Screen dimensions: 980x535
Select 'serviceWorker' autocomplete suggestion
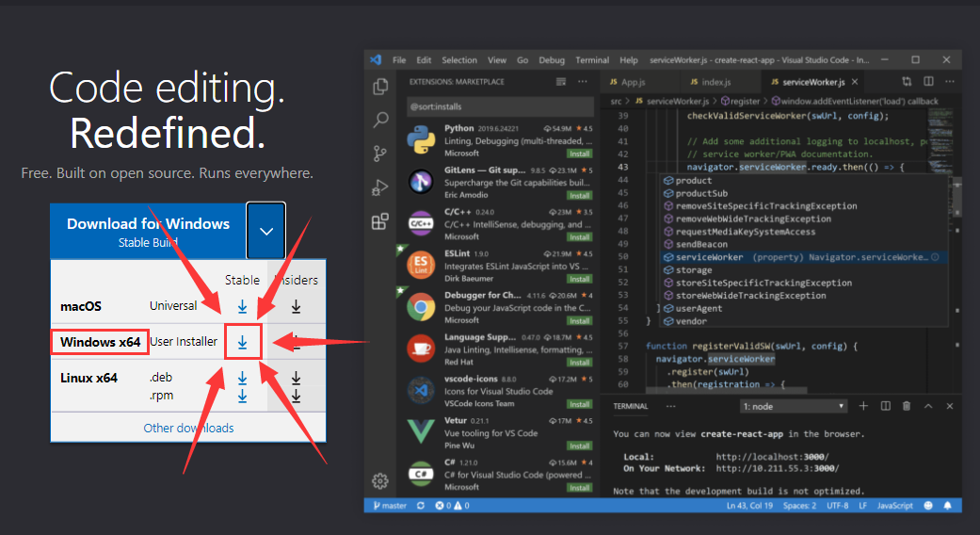[x=804, y=257]
